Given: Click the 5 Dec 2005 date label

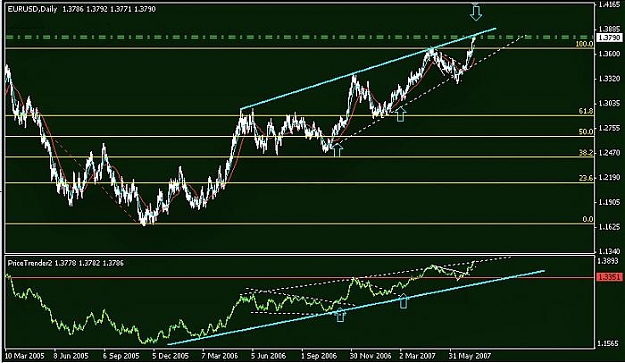Looking at the screenshot, I should pos(171,355).
